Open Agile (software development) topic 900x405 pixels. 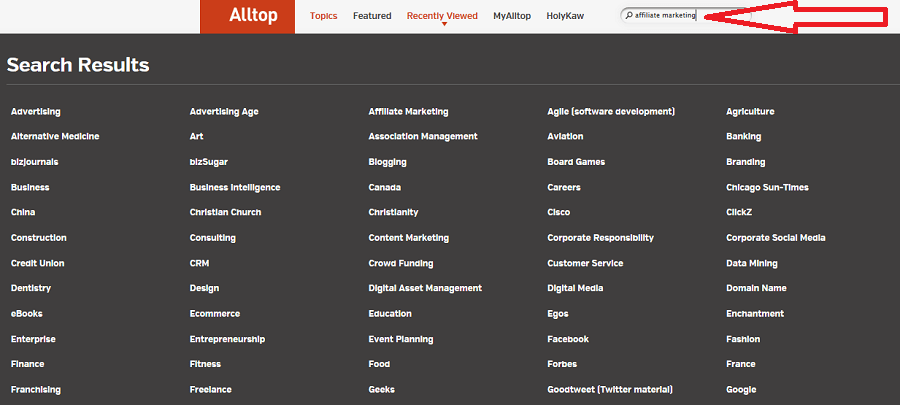611,111
